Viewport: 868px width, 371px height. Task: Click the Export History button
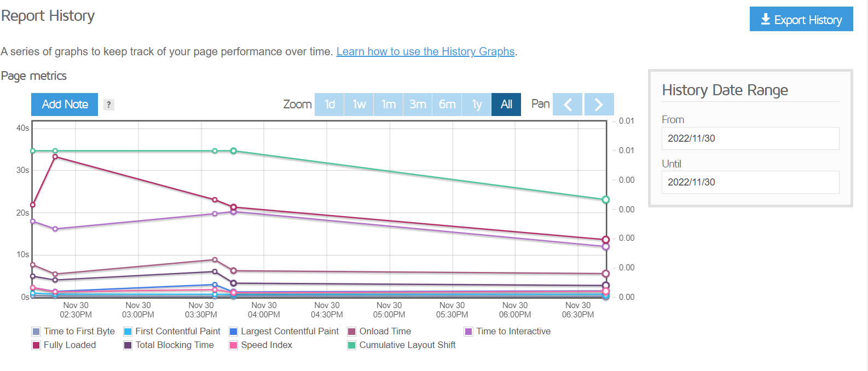[801, 19]
